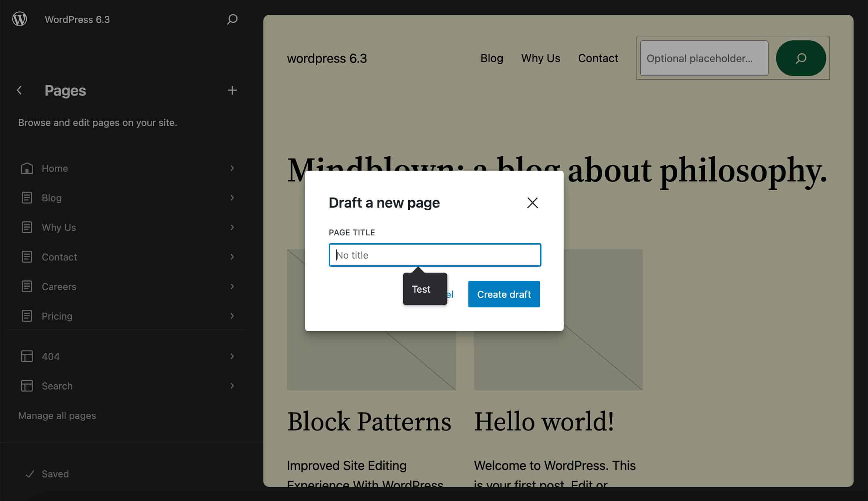Click the green search submit button in the header

click(800, 58)
